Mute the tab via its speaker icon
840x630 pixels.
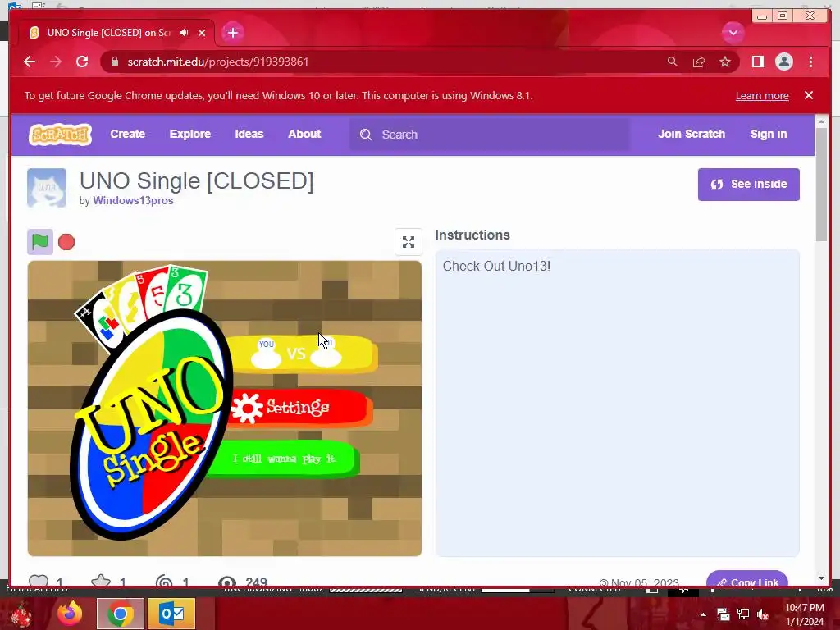coord(185,33)
